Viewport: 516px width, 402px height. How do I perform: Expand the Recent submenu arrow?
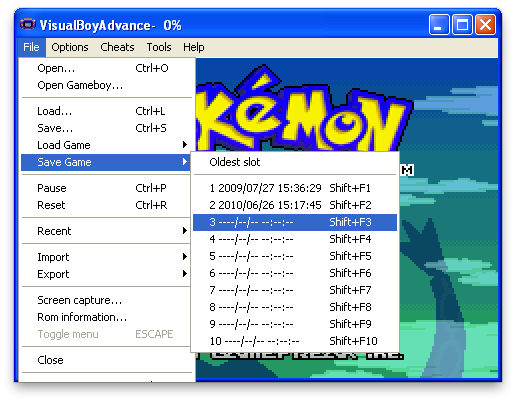[185, 231]
